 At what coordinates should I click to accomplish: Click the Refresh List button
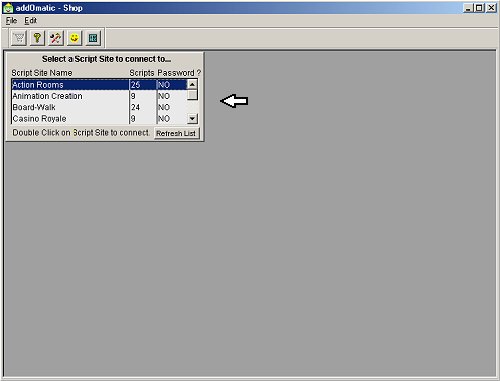point(176,133)
